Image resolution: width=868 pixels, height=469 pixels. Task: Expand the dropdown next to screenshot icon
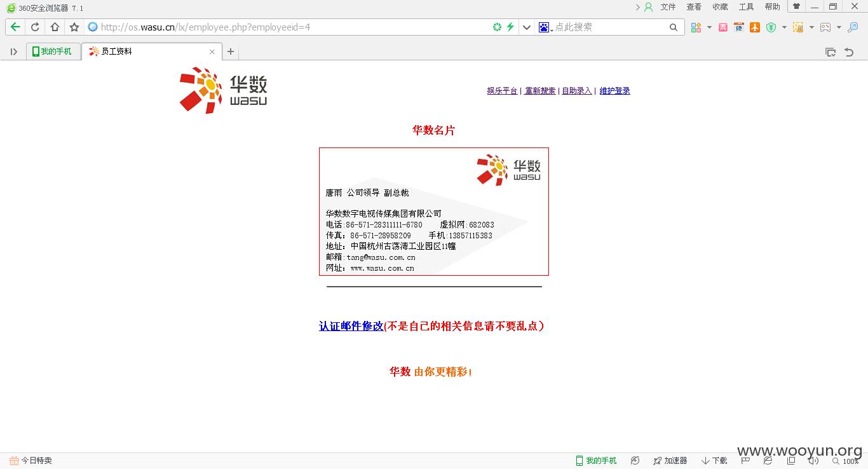pyautogui.click(x=811, y=27)
